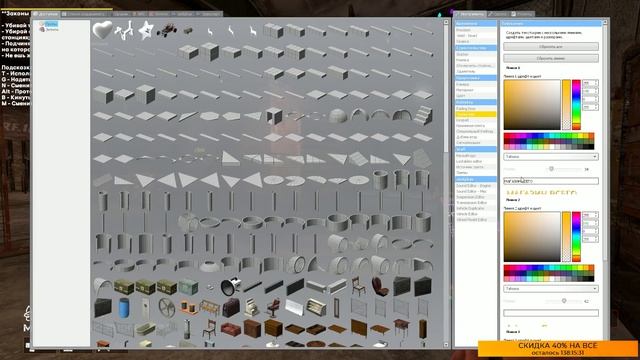This screenshot has width=640, height=360.
Task: Spawn the megaphone siren speaker prop
Action: [x=231, y=286]
